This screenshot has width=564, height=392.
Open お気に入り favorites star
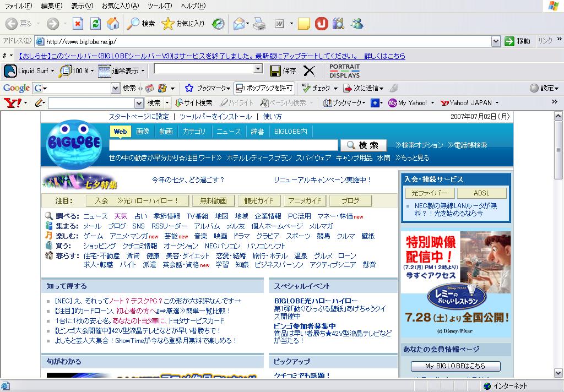tap(183, 24)
